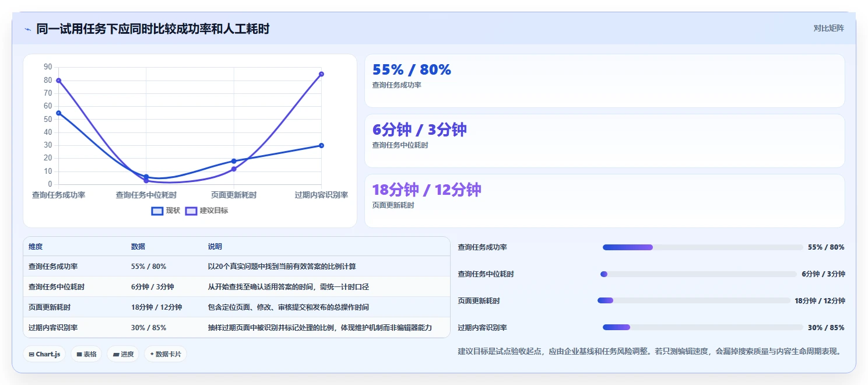The image size is (868, 385).
Task: Click description starting 抽样过期页面
Action: click(x=320, y=328)
